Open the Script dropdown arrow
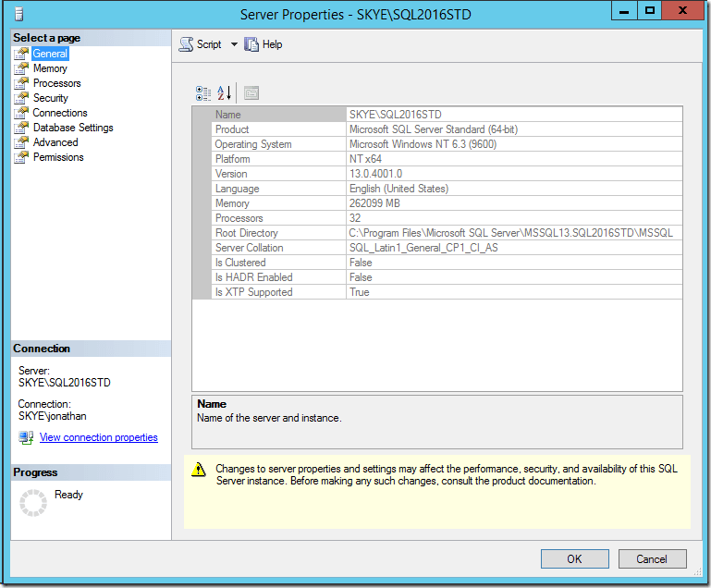The width and height of the screenshot is (711, 588). pyautogui.click(x=234, y=44)
